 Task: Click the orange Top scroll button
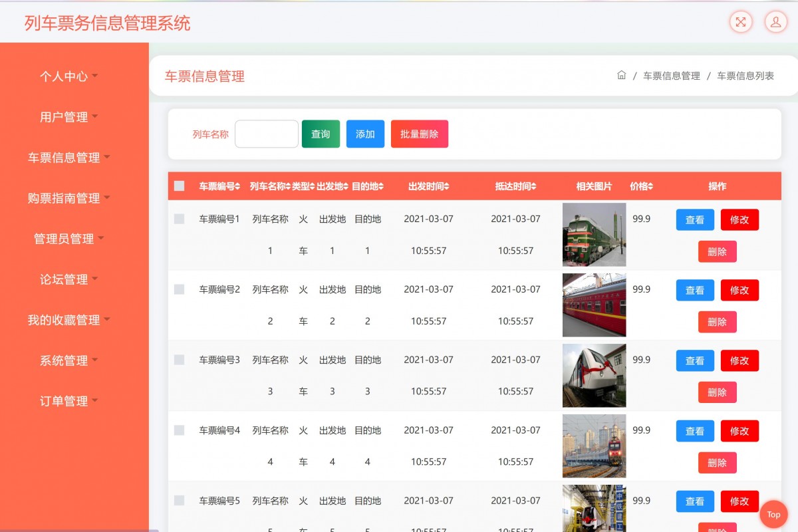coord(773,514)
